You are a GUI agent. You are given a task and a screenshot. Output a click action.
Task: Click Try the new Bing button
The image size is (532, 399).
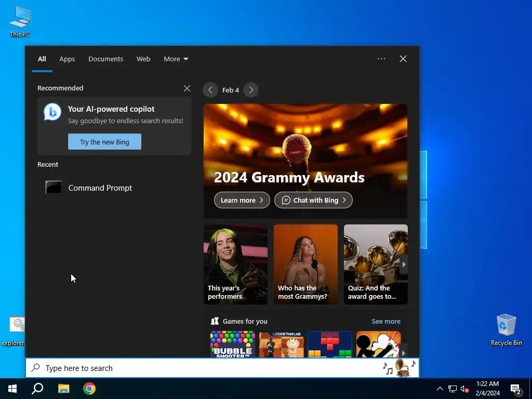click(104, 142)
